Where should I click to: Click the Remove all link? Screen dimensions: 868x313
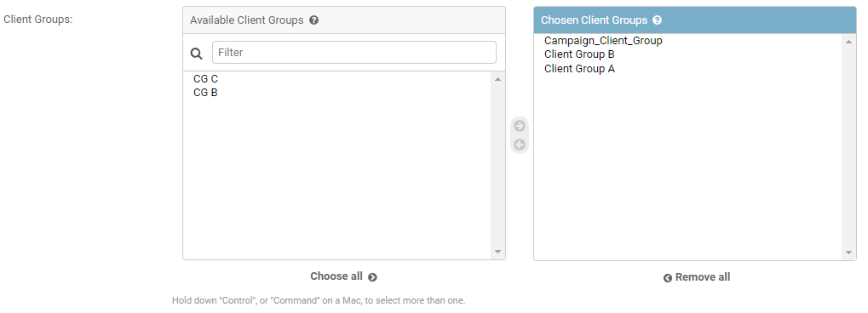coord(697,277)
